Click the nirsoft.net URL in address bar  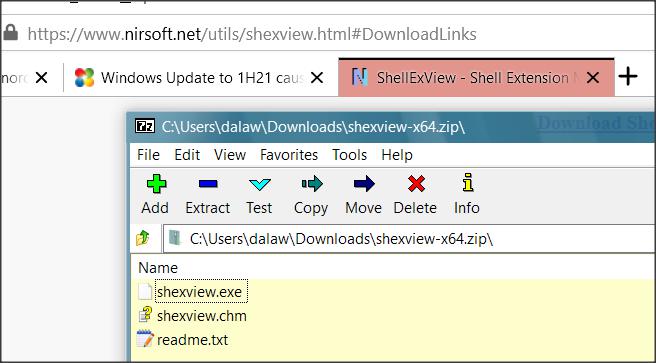[x=252, y=33]
